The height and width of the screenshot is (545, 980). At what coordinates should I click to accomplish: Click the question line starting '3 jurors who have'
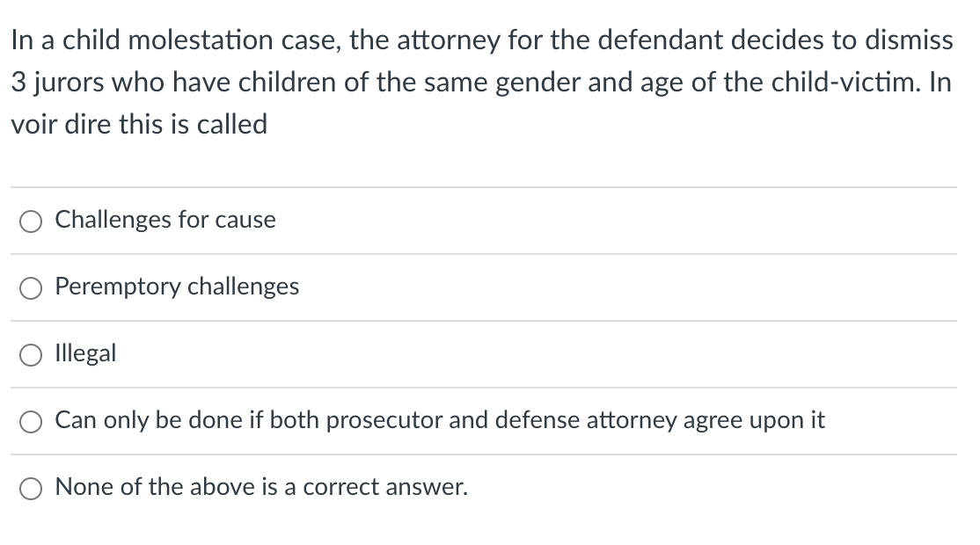point(481,83)
